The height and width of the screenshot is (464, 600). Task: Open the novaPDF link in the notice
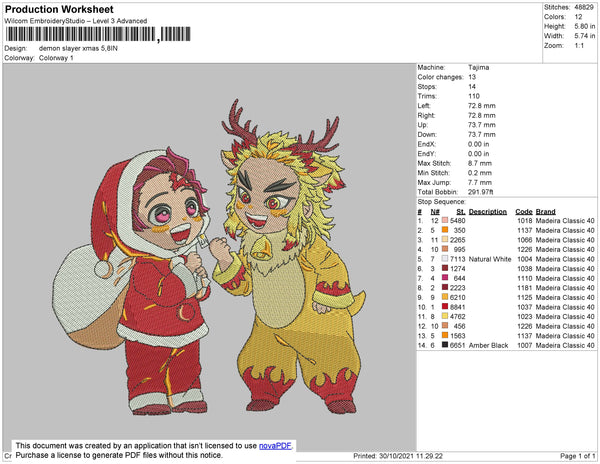coord(276,446)
